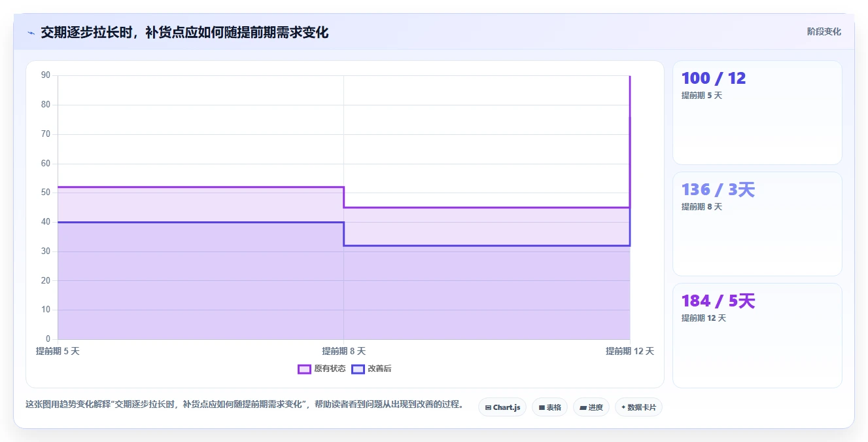The height and width of the screenshot is (442, 868).
Task: Click the chart description text below the chart
Action: [244, 405]
